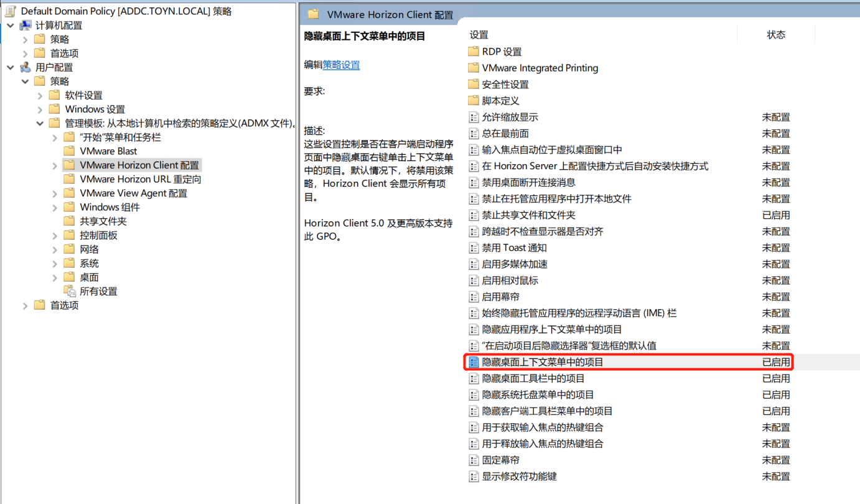Select 首选项 under 计算机配置
This screenshot has width=860, height=504.
tap(64, 54)
